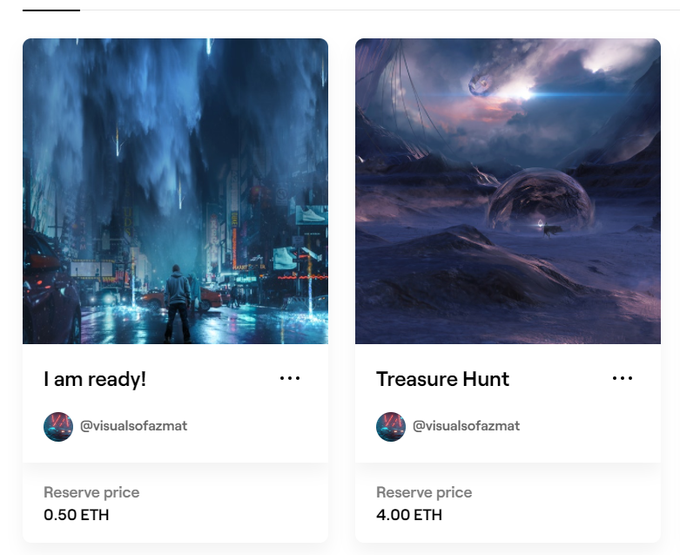Visit @visualsofazmat profile from I am ready! card
Screen dimensions: 680x555
pyautogui.click(x=134, y=426)
